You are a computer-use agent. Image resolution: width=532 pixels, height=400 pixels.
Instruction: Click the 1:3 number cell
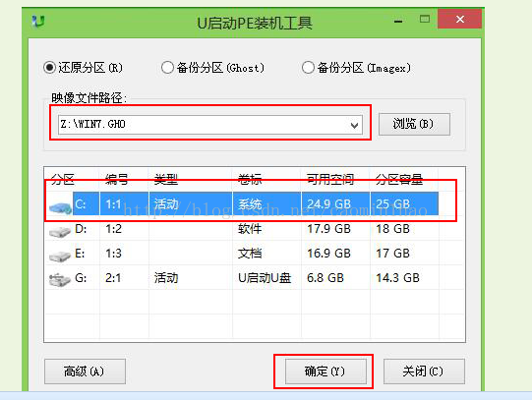[113, 254]
